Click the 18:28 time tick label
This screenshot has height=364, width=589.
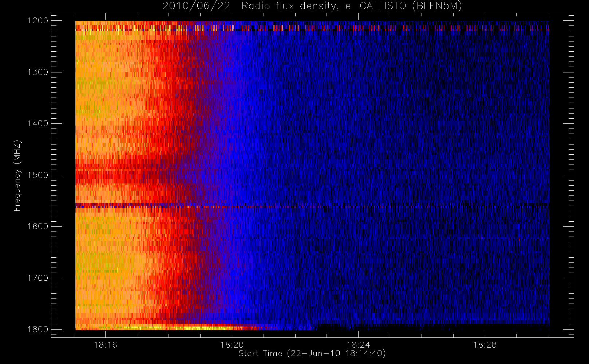[485, 345]
